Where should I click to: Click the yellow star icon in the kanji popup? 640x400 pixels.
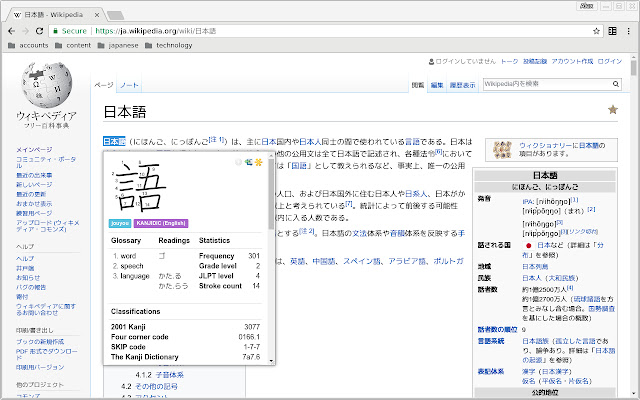pos(259,162)
